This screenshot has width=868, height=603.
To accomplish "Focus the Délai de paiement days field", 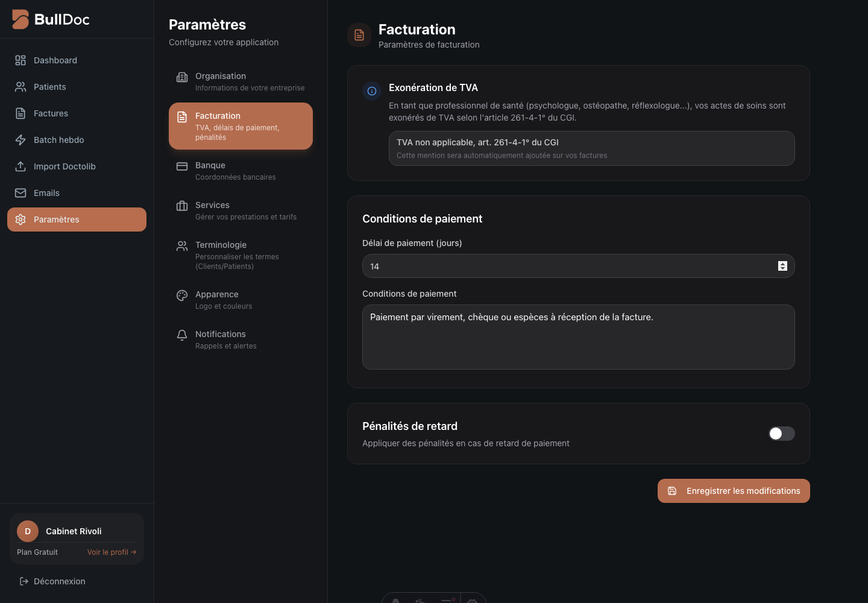I will (x=578, y=266).
